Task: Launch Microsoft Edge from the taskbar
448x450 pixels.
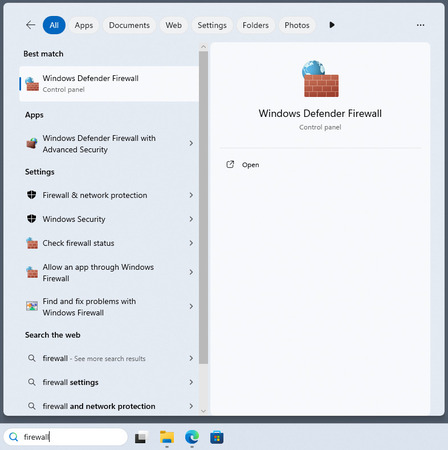Action: (x=192, y=437)
